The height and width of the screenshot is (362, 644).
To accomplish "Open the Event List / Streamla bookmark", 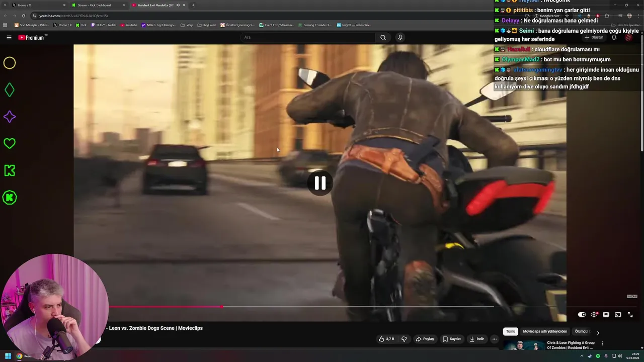I will [x=277, y=25].
